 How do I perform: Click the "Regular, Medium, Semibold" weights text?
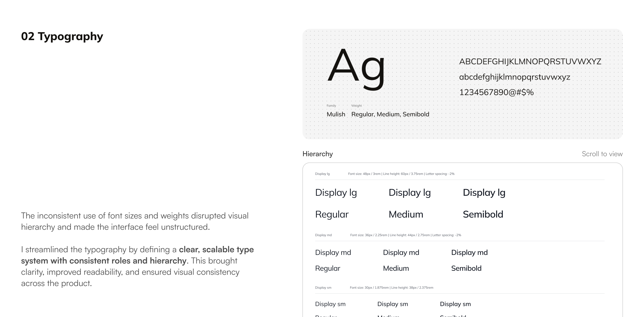click(390, 114)
